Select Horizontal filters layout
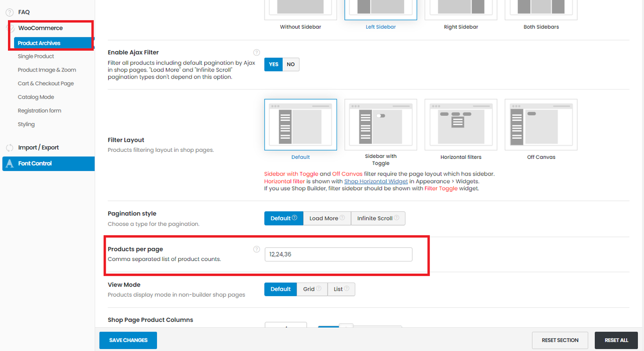Viewport: 644px width, 351px height. (x=461, y=125)
